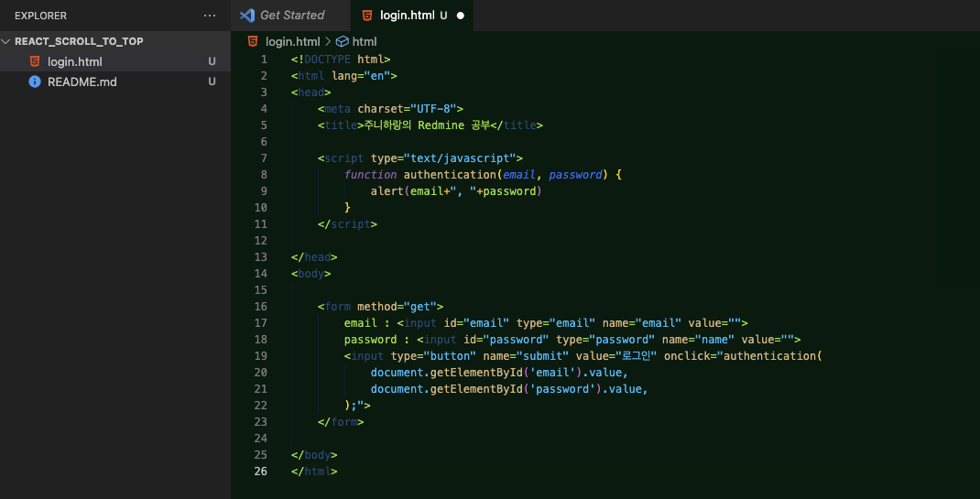
Task: Click the email input line 17 code
Action: pyautogui.click(x=546, y=323)
